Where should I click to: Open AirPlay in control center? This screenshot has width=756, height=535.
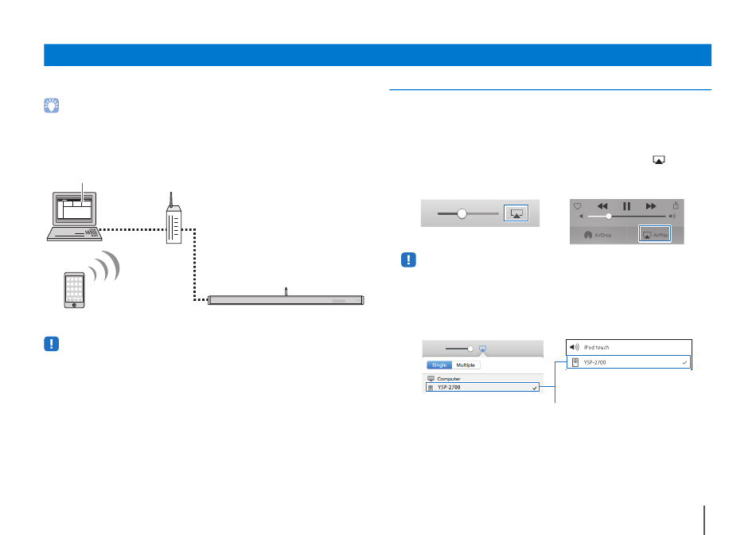tap(655, 234)
